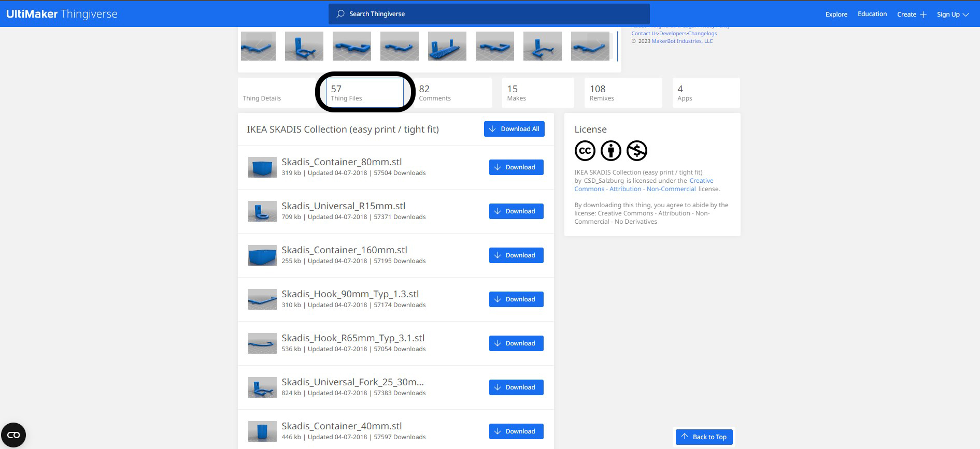Click the file name Skadis_Container_40mm.stl
980x449 pixels.
pyautogui.click(x=342, y=426)
